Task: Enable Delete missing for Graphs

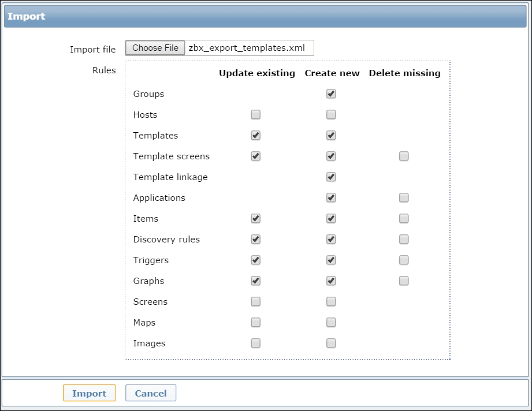Action: point(404,281)
